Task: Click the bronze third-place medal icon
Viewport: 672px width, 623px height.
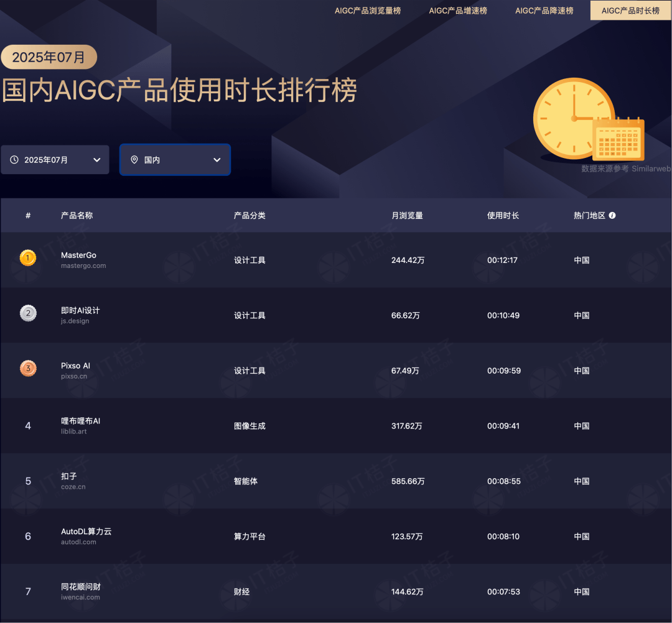Action: click(28, 369)
